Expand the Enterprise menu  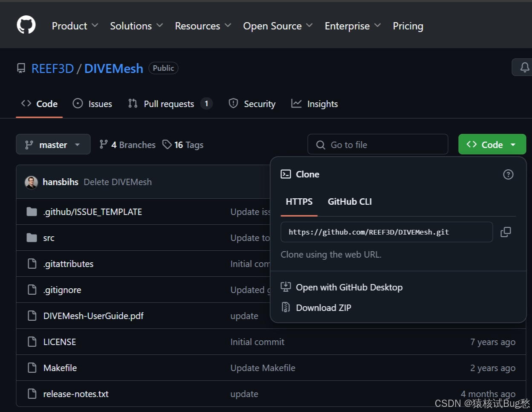pyautogui.click(x=353, y=26)
